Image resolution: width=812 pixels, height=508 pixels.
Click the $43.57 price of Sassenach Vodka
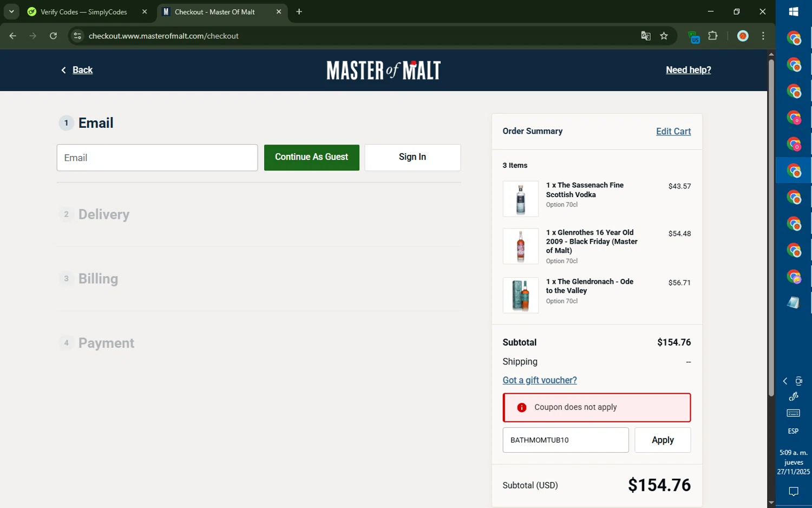(679, 186)
